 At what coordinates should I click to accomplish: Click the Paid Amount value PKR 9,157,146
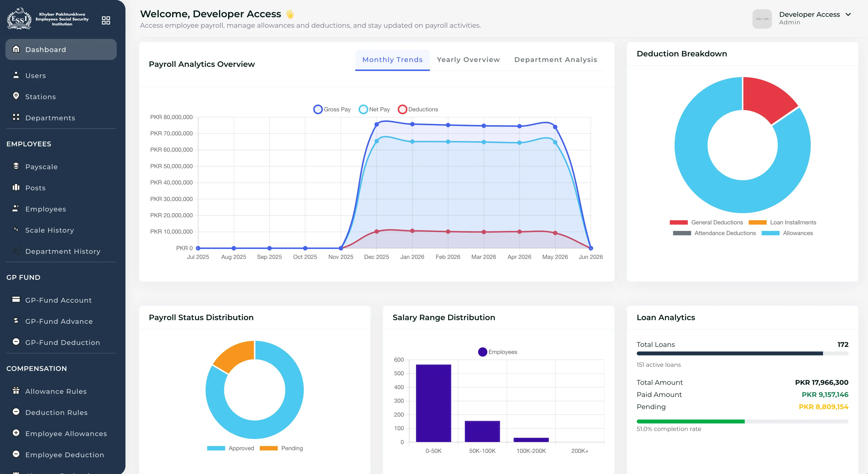825,395
